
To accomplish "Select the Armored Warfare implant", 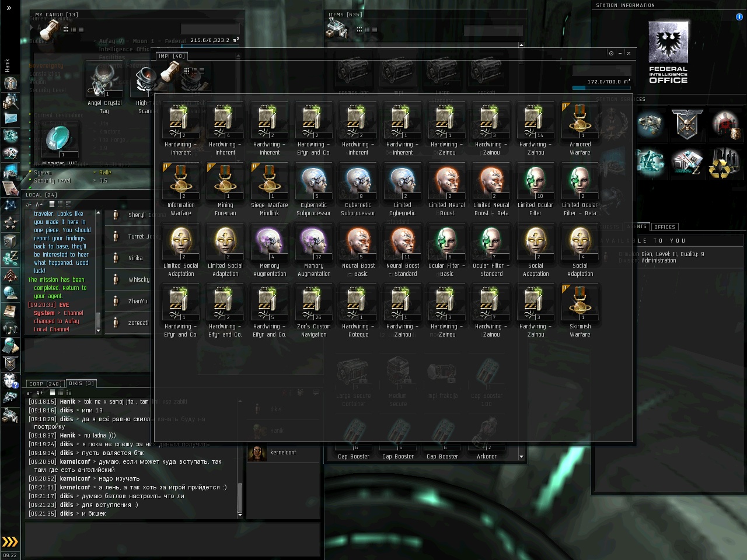I will tap(580, 130).
